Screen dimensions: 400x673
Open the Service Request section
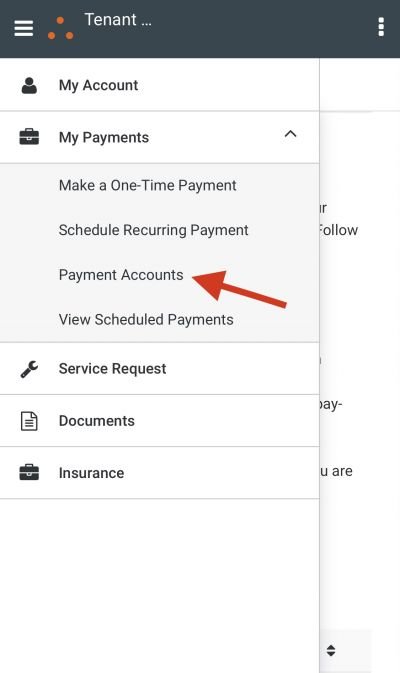(x=159, y=369)
